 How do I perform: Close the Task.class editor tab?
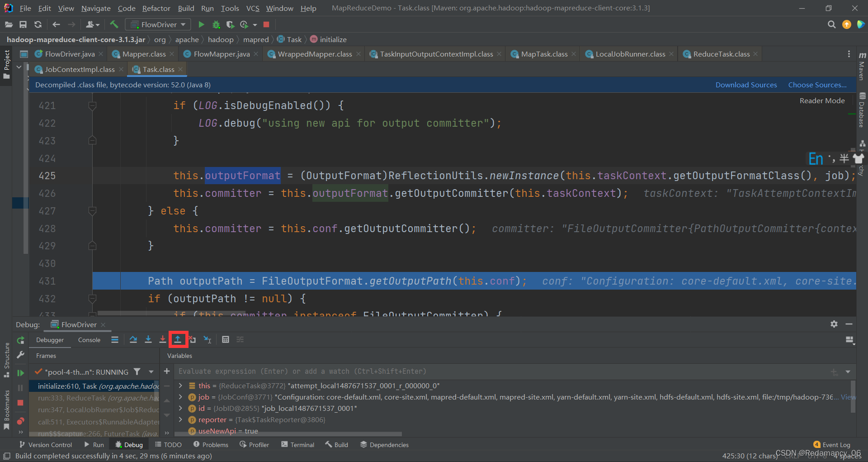180,69
